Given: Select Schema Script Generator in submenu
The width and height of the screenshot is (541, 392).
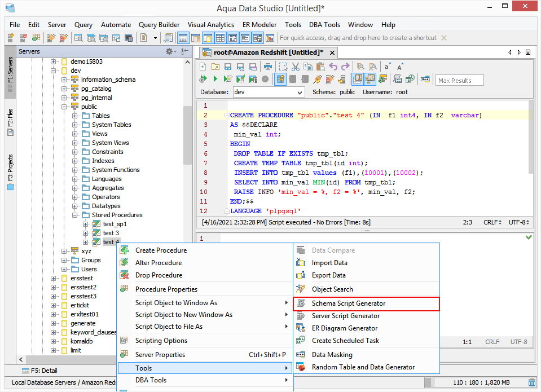Looking at the screenshot, I should [x=348, y=303].
